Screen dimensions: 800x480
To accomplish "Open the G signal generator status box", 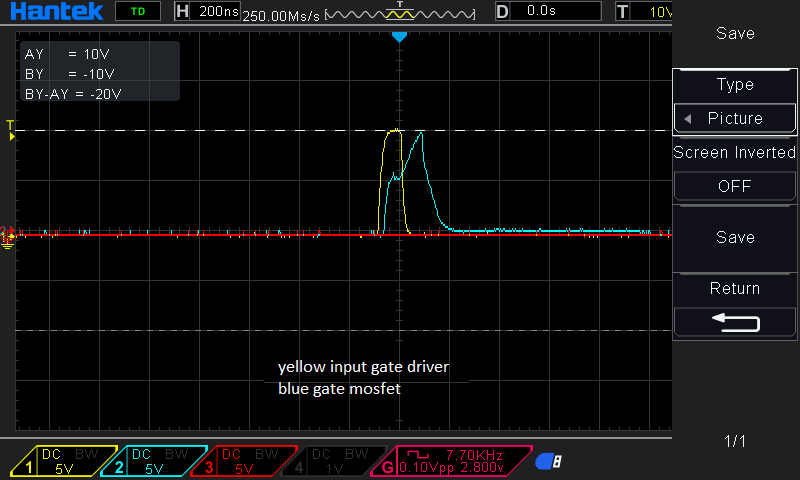I will [x=452, y=461].
